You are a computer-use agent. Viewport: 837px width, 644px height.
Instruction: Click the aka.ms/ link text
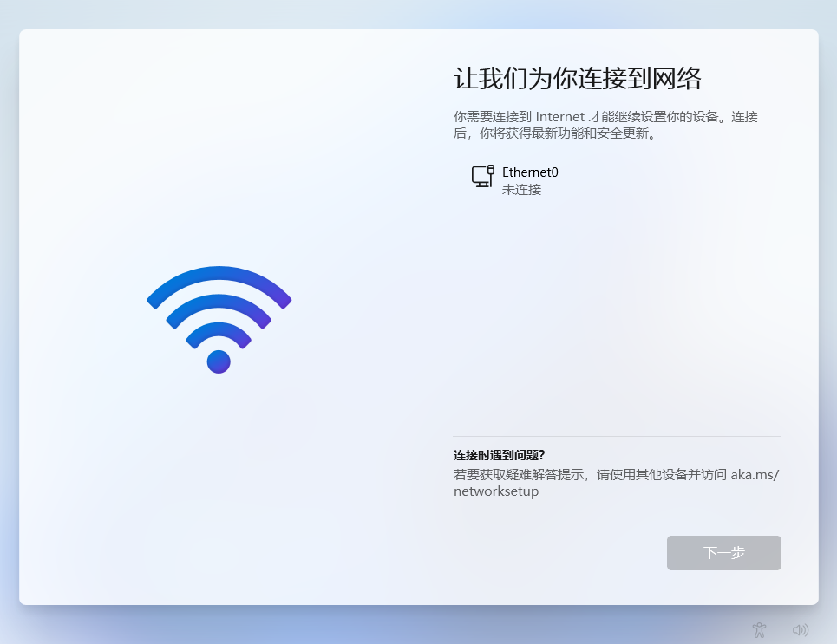[755, 474]
